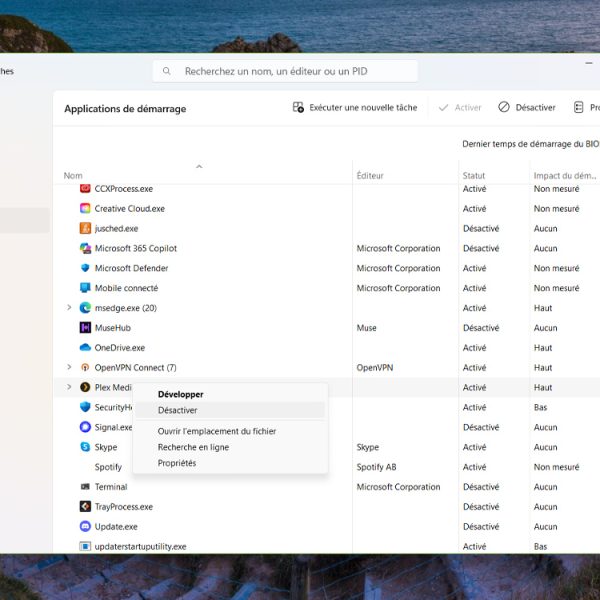Click Dernier temps de démarrage du BIOS text

point(531,144)
